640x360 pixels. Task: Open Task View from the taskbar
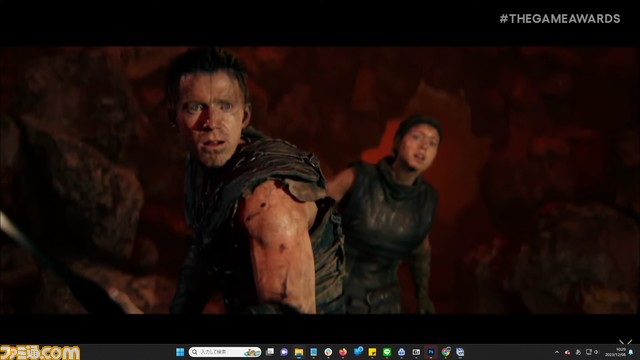270,352
